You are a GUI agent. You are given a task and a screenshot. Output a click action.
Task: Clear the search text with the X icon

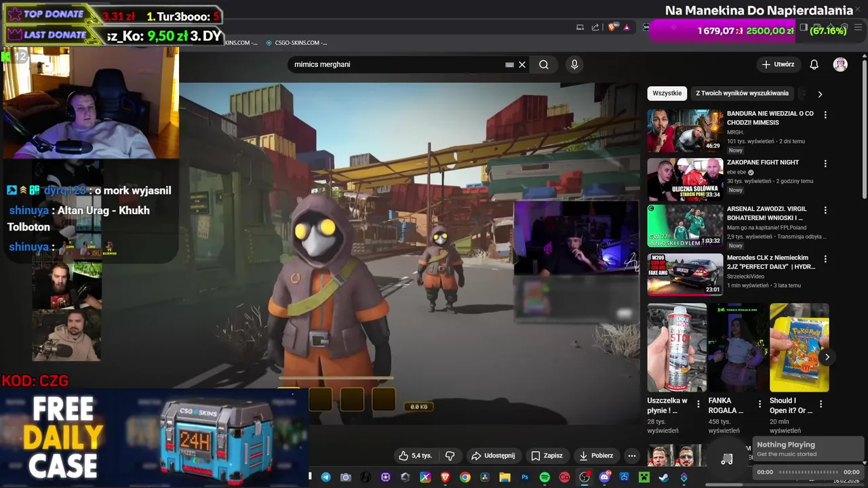(522, 64)
